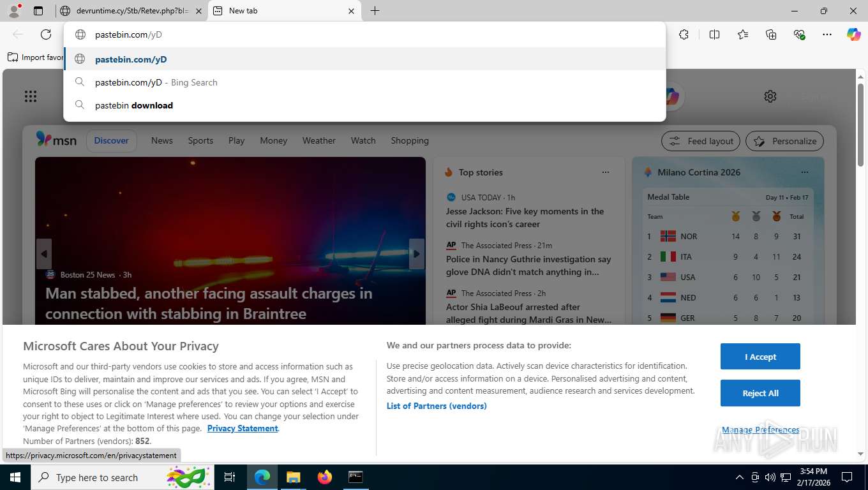Open the volume control tray icon

[x=770, y=477]
